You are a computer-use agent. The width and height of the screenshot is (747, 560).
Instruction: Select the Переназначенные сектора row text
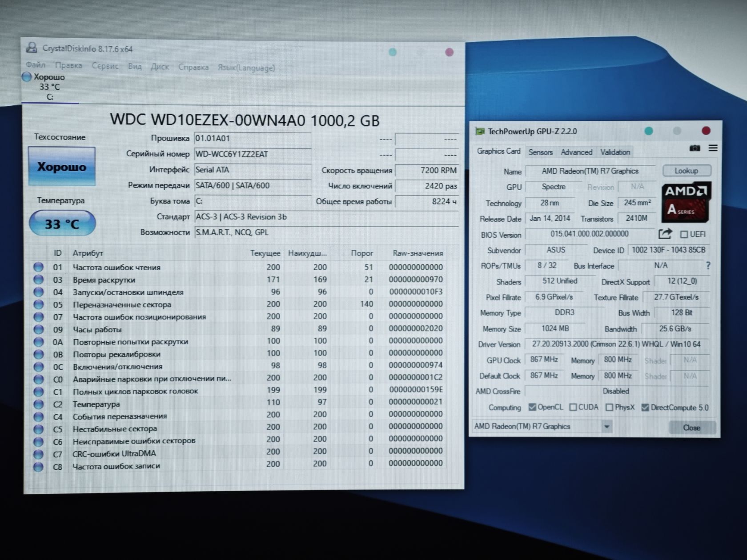(122, 305)
